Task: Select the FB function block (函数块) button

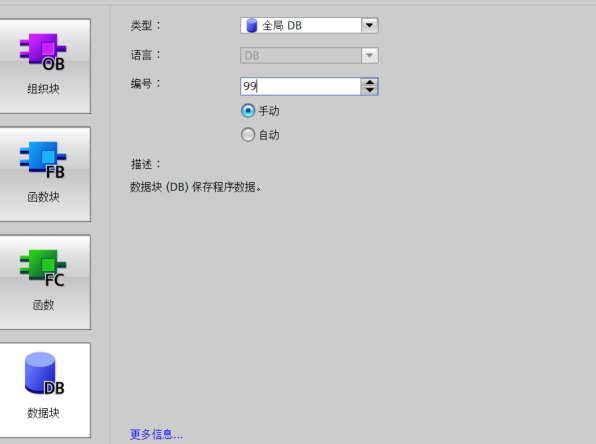Action: (x=45, y=174)
